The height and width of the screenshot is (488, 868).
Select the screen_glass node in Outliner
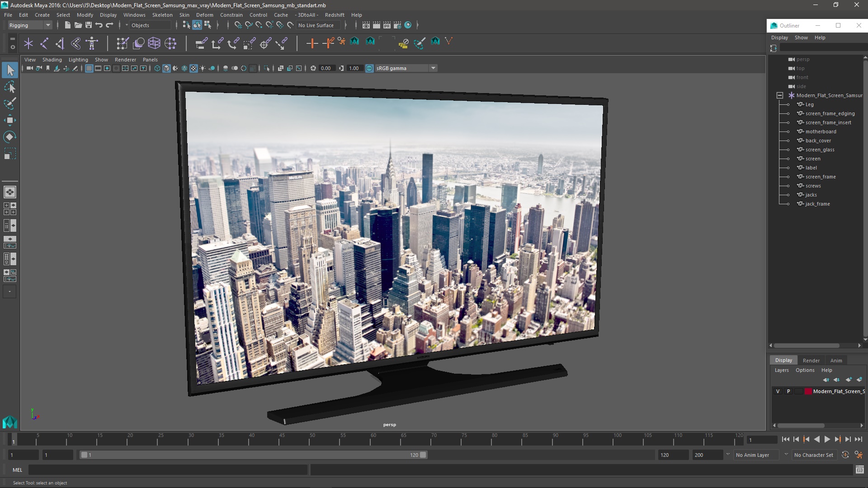(820, 150)
